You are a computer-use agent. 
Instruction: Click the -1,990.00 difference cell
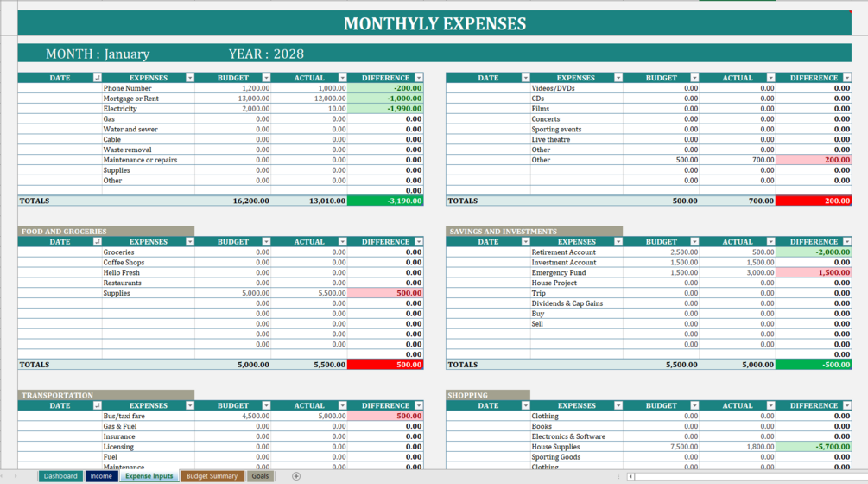(x=385, y=109)
